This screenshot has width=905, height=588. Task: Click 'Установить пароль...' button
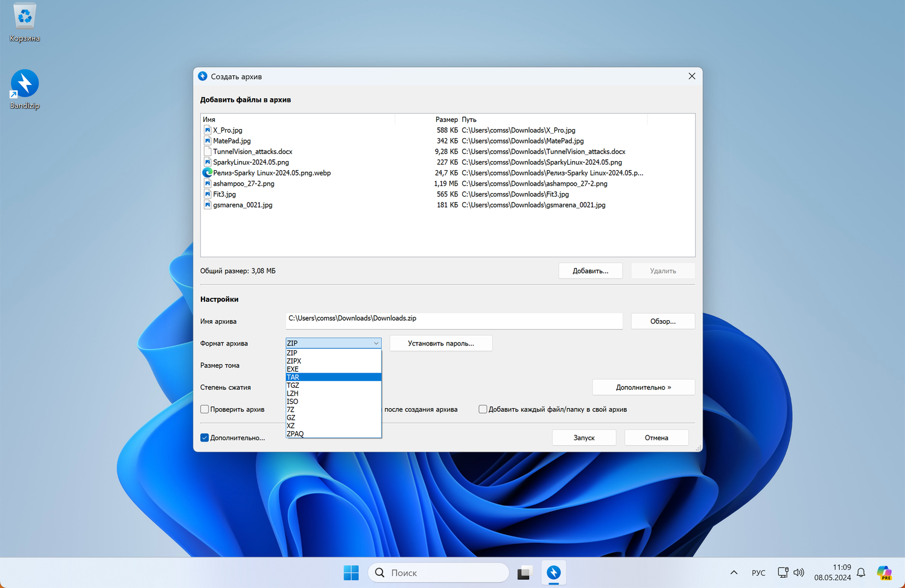coord(440,343)
